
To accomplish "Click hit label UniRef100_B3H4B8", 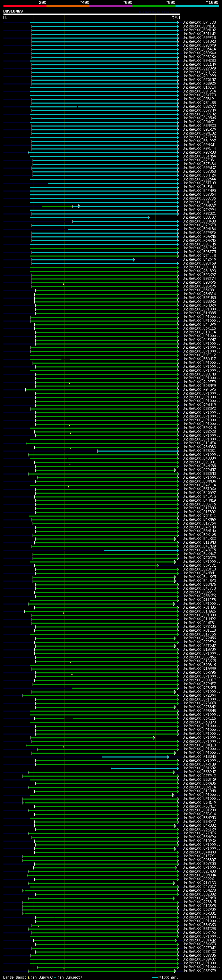I will pyautogui.click(x=199, y=221).
